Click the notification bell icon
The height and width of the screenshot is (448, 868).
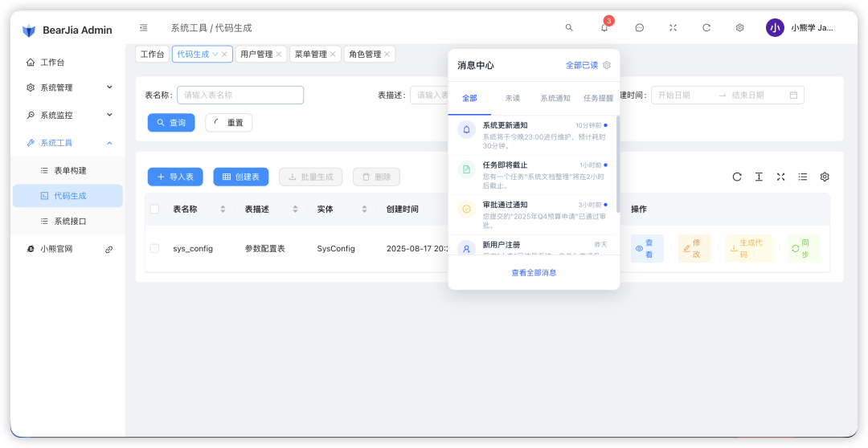point(604,27)
